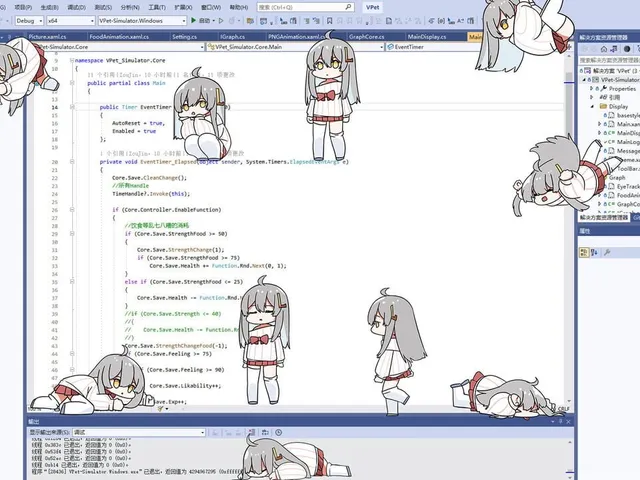Open the 扩展(X) menu
Image resolution: width=640 pixels, height=480 pixels.
click(183, 7)
